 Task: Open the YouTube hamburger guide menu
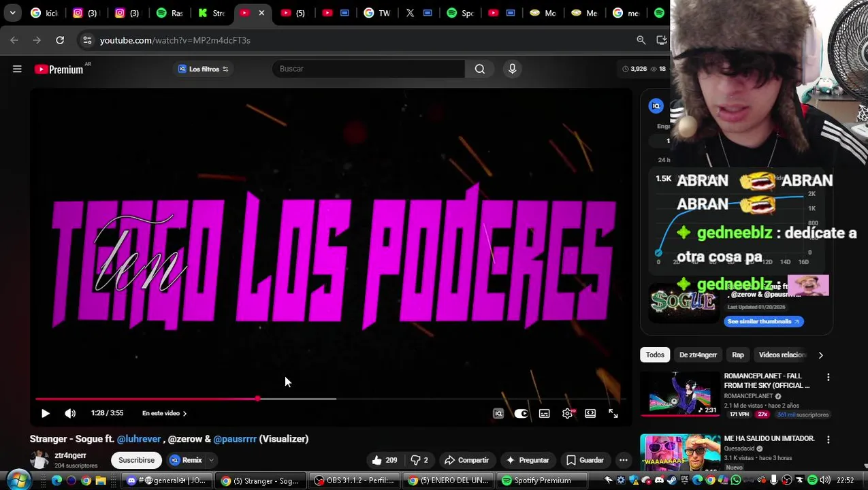click(17, 69)
